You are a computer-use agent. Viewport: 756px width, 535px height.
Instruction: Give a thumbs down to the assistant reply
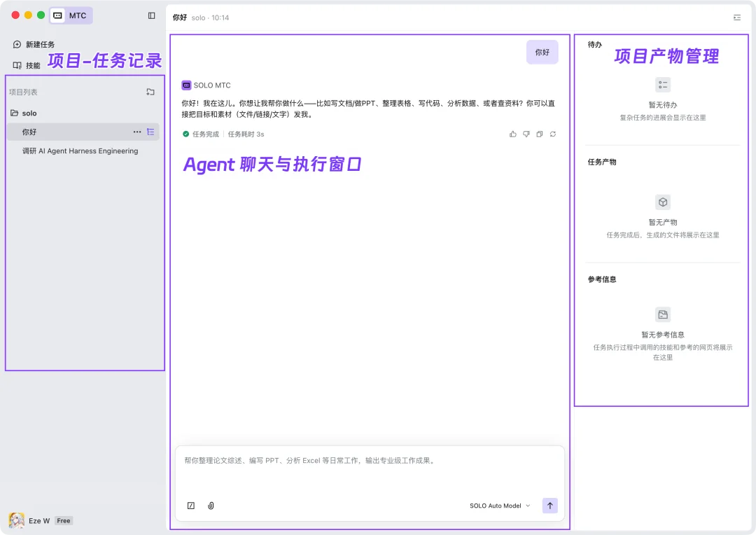[526, 134]
